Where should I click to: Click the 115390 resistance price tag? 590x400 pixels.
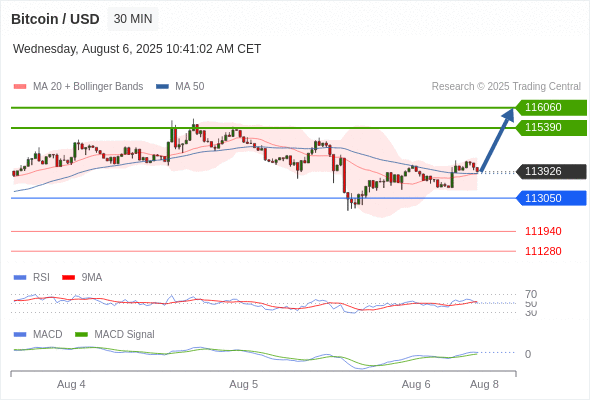tap(551, 128)
